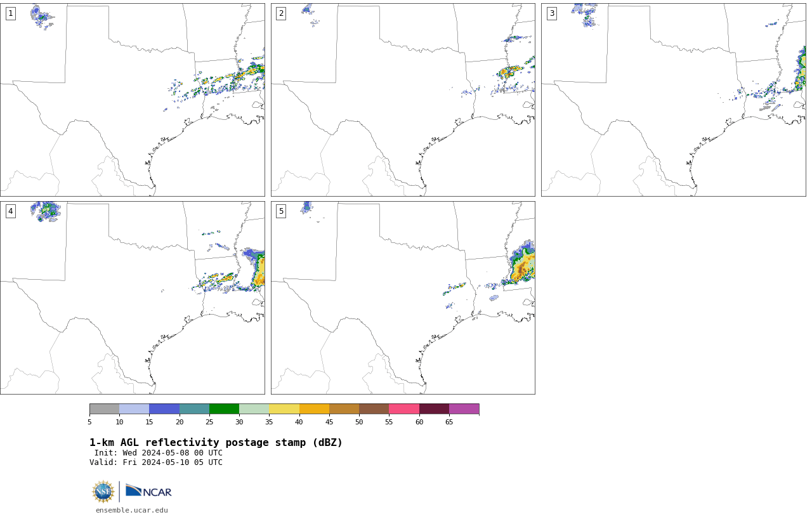This screenshot has width=812, height=517.
Task: Select the orange 40-45 dBZ swatch
Action: pyautogui.click(x=314, y=409)
